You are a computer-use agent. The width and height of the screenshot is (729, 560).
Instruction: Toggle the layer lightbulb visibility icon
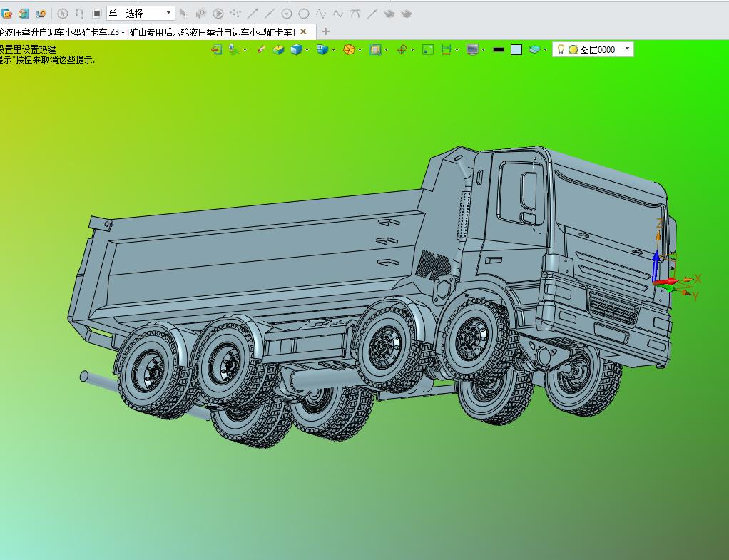pos(561,49)
